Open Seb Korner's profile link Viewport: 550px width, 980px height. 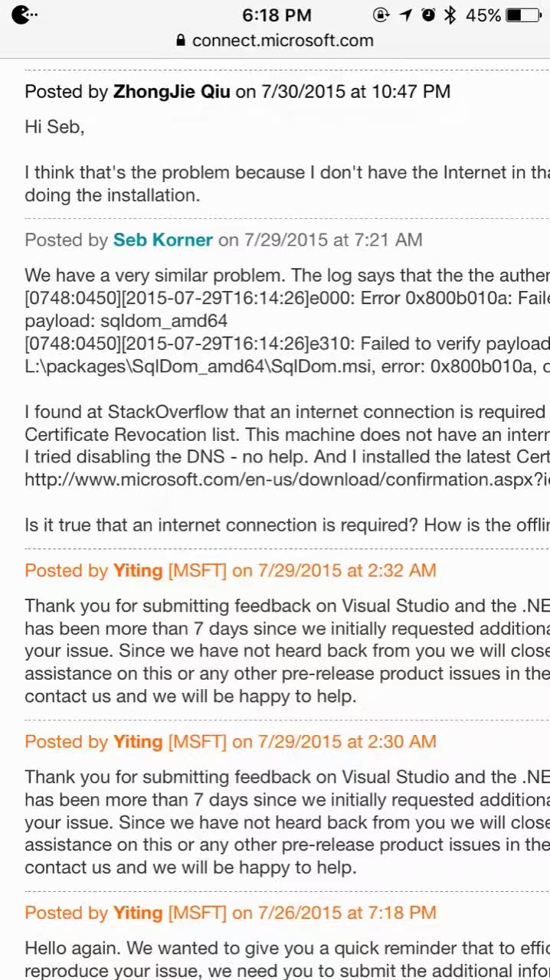(163, 240)
